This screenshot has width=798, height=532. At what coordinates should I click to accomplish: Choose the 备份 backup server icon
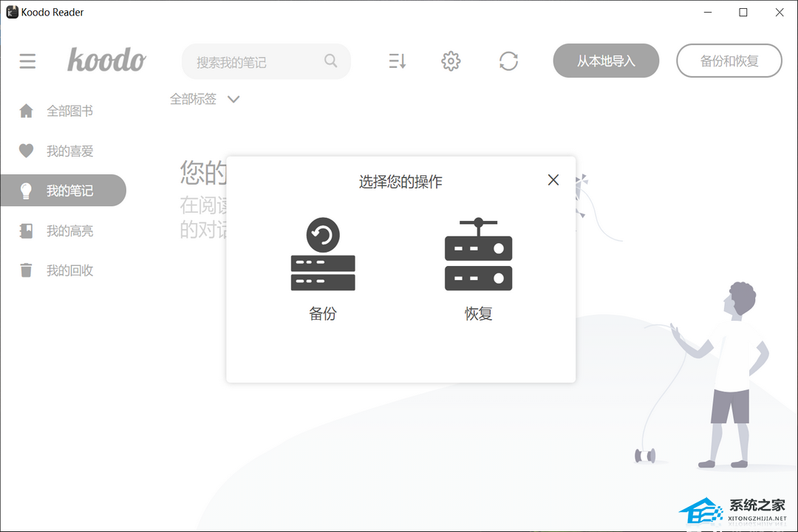click(323, 254)
